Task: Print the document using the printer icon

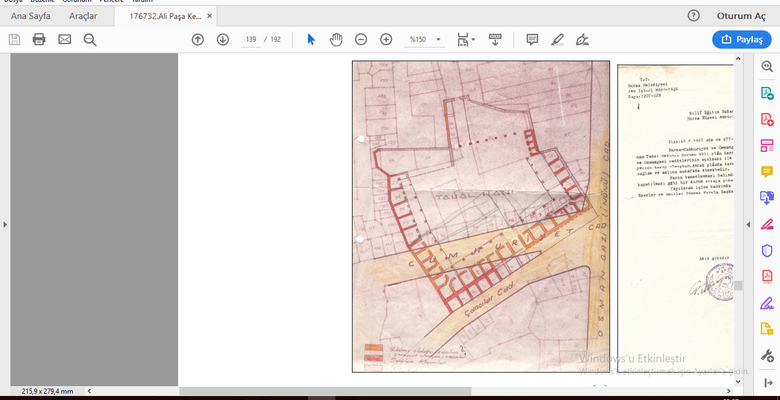Action: point(39,39)
